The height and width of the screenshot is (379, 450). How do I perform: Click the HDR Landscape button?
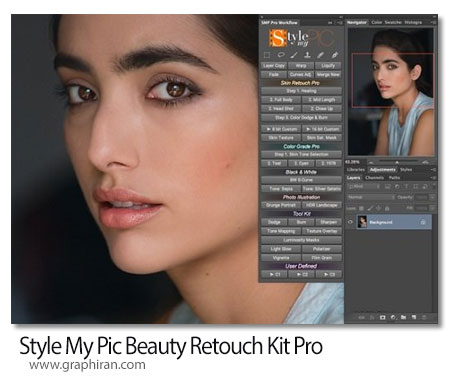click(322, 205)
